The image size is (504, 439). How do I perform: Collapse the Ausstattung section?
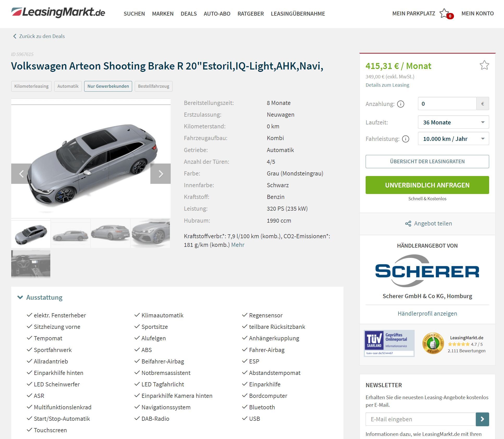(x=40, y=297)
